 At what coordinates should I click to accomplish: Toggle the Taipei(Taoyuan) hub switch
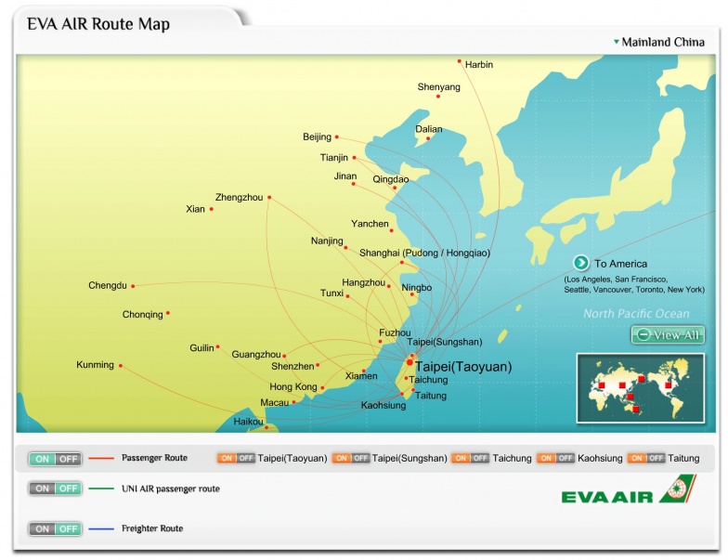click(x=236, y=459)
